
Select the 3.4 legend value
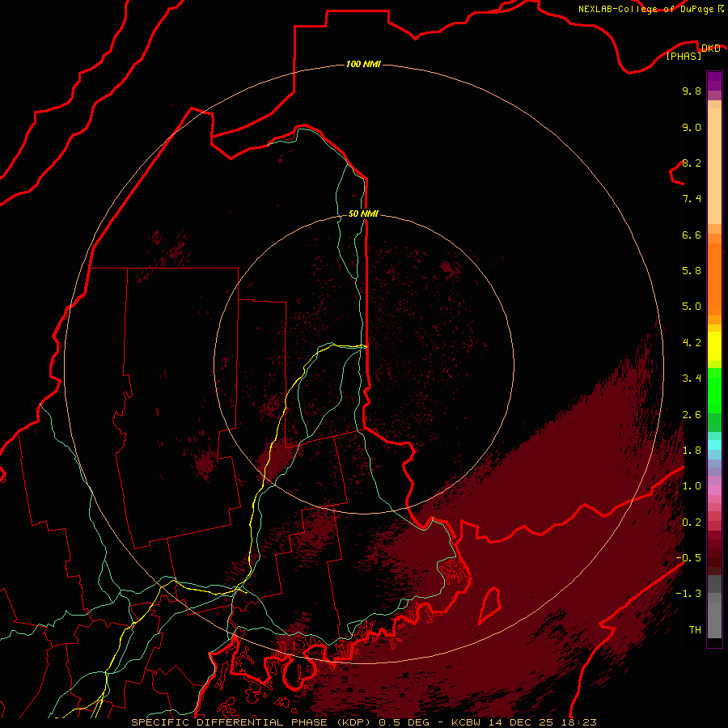click(692, 379)
